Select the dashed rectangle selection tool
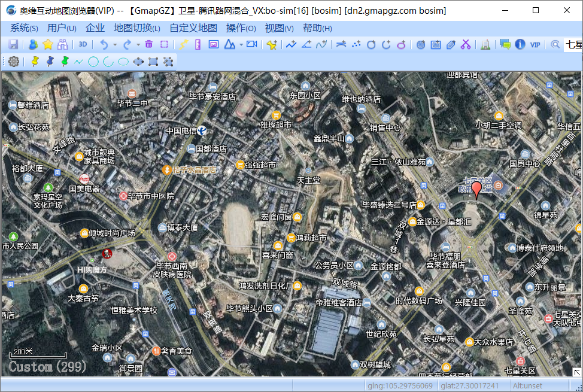Screen dimensions: 583x392 coord(164,45)
